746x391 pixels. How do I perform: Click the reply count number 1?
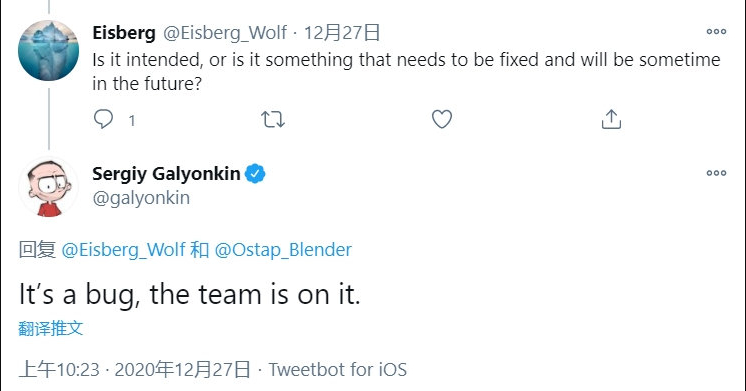[x=132, y=120]
